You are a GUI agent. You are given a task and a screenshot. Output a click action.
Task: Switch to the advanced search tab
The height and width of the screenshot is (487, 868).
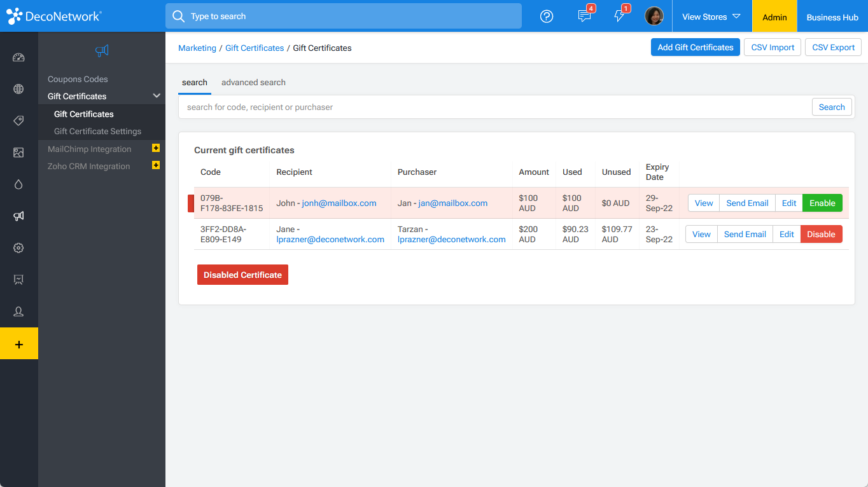[x=253, y=82]
